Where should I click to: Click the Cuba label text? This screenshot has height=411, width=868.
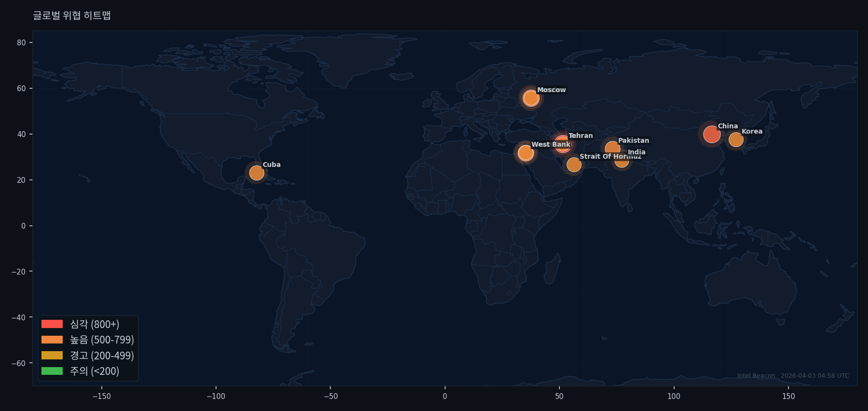[x=271, y=164]
